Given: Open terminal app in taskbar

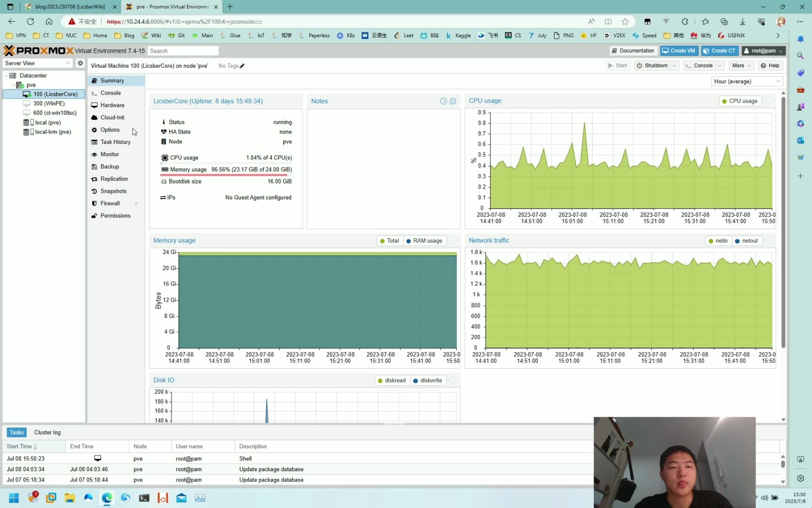Looking at the screenshot, I should coord(144,498).
